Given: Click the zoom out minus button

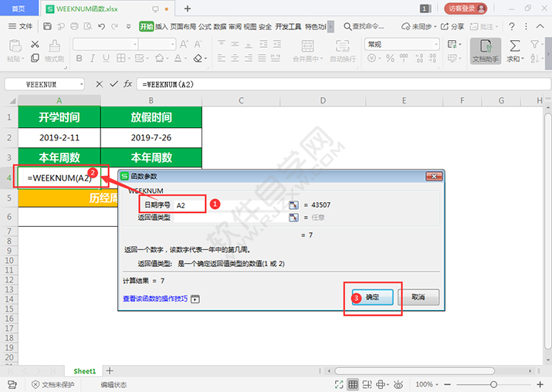Looking at the screenshot, I should pyautogui.click(x=448, y=384).
